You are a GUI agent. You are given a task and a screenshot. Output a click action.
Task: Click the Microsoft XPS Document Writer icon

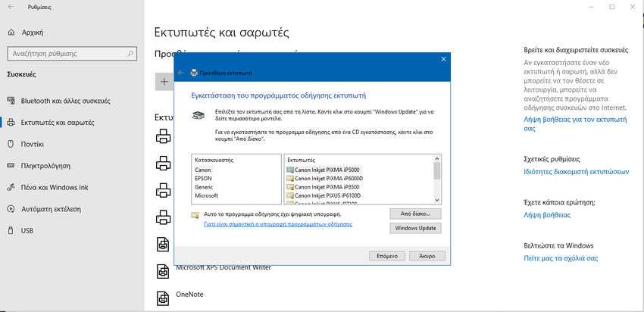tap(164, 271)
